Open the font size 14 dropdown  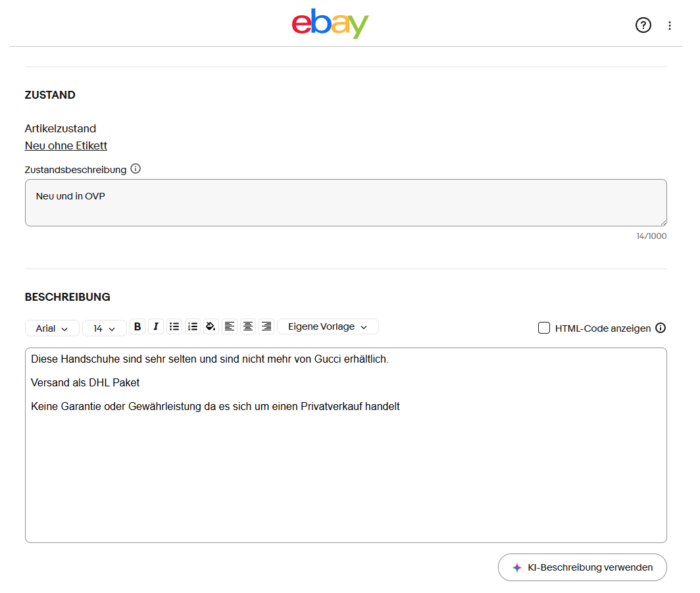click(105, 328)
